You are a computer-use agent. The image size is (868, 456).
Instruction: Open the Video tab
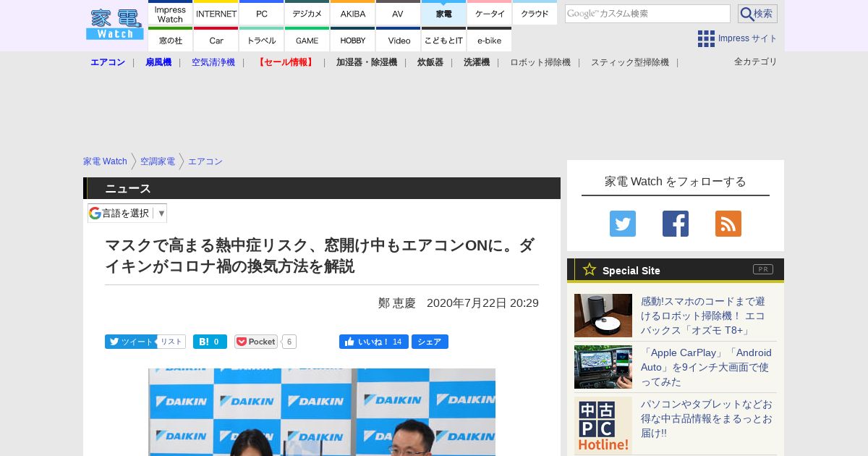399,40
